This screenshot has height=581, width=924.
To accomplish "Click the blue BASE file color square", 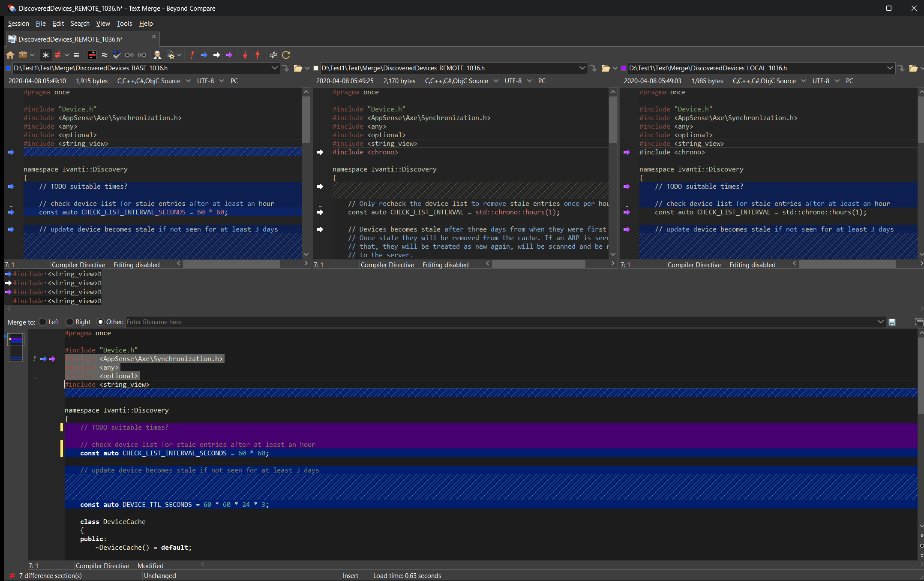I will 8,68.
